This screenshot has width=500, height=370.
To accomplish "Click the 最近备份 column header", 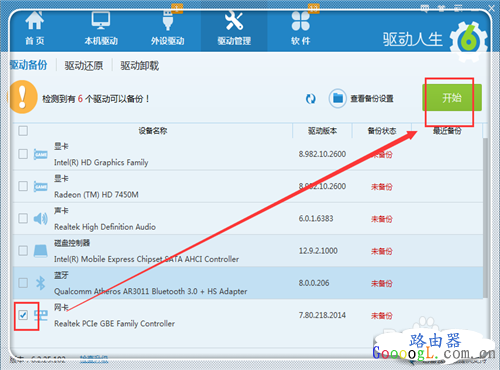I will click(x=447, y=131).
